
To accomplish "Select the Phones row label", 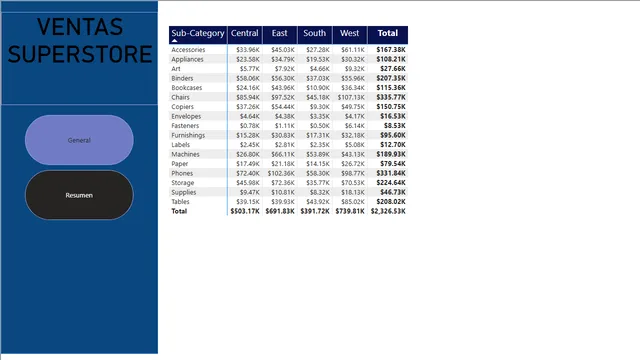I will point(182,173).
